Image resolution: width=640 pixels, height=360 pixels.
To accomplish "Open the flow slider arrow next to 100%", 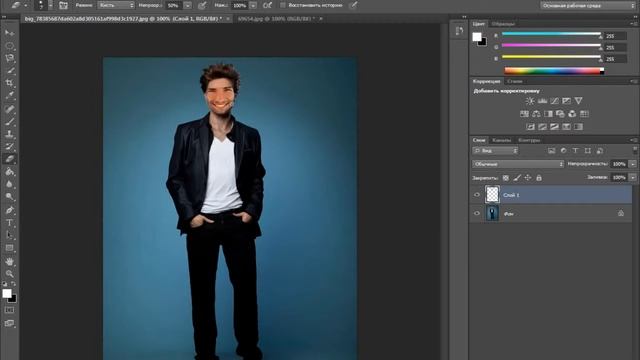I will [253, 5].
